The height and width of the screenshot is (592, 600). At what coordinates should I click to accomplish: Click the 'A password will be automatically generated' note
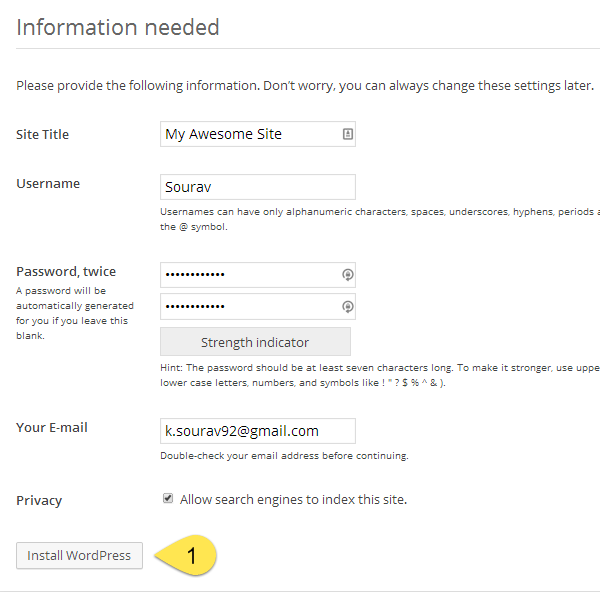coord(75,313)
